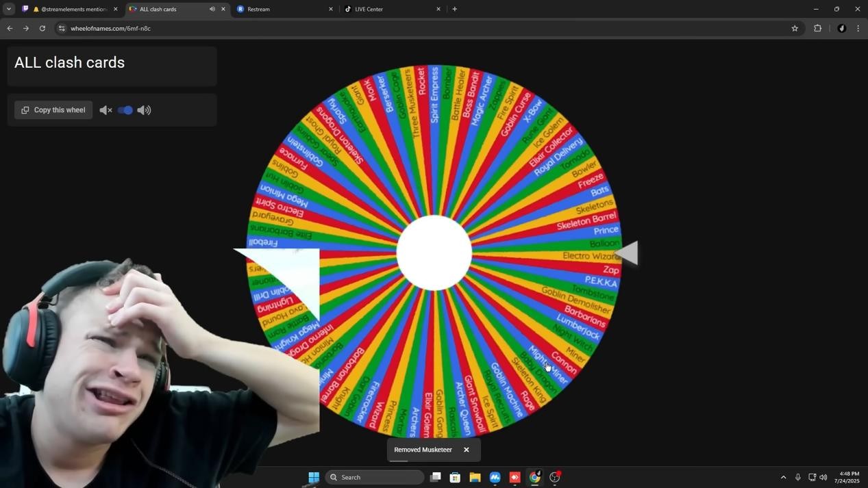Image resolution: width=868 pixels, height=488 pixels.
Task: Dismiss the Removed Musketeer notification
Action: tap(467, 450)
